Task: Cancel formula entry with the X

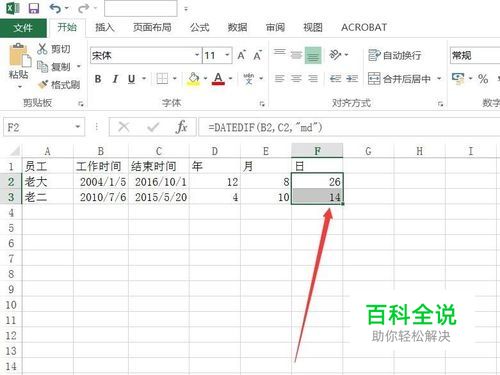Action: click(124, 127)
